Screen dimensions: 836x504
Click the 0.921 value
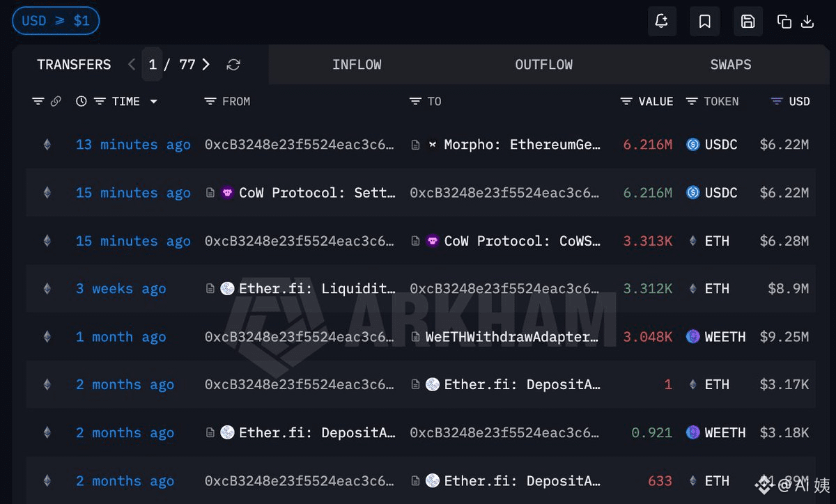(x=652, y=433)
